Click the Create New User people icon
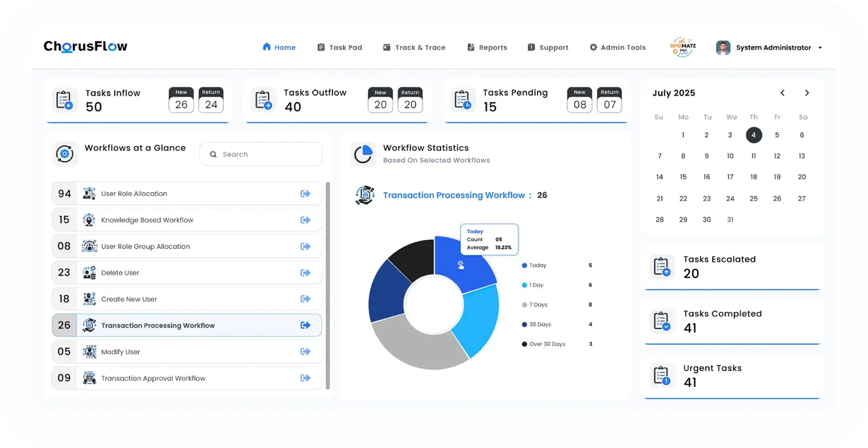 click(89, 299)
